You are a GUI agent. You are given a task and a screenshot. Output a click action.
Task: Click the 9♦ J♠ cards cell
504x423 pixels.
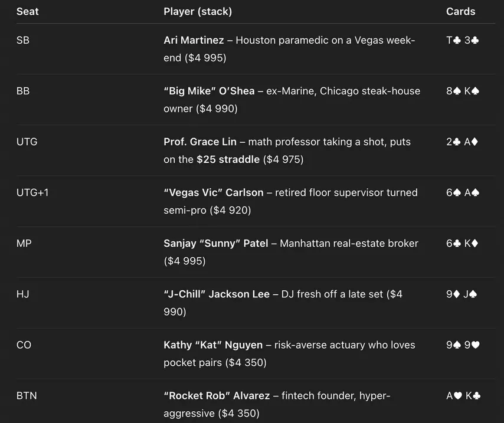click(x=462, y=294)
